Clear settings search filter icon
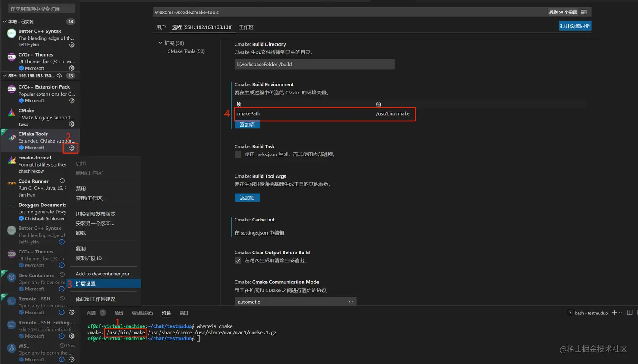The image size is (638, 364). (584, 12)
